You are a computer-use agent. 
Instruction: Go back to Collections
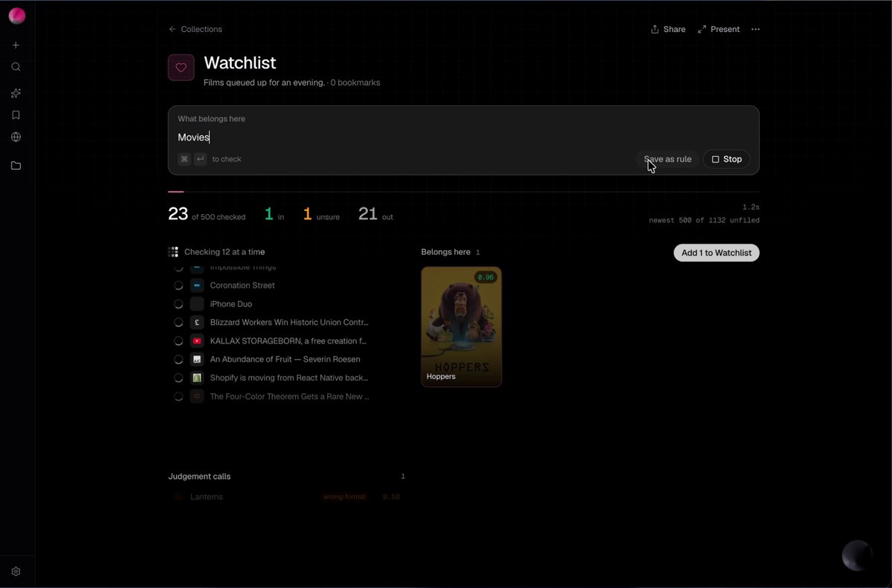195,30
